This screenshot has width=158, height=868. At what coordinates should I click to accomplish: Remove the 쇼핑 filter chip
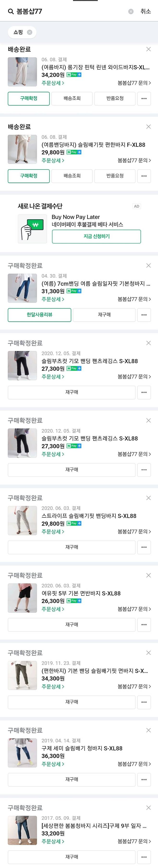tap(30, 32)
